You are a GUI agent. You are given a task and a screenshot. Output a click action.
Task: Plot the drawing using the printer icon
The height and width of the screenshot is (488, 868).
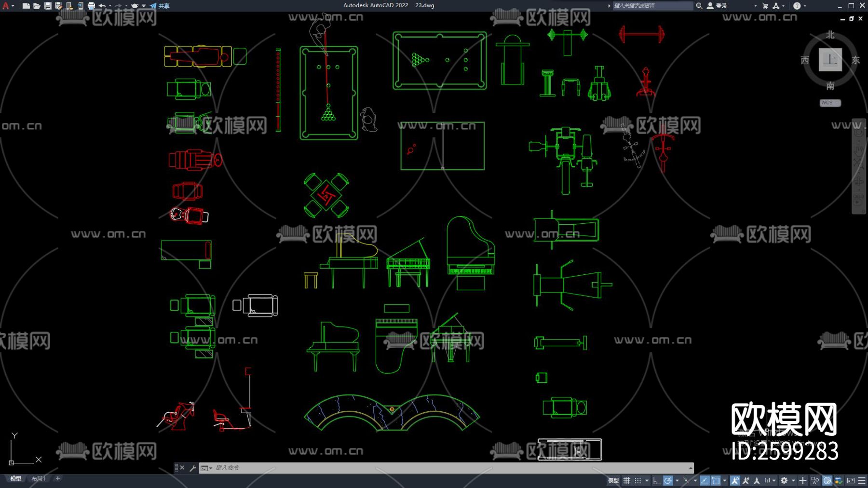[91, 6]
